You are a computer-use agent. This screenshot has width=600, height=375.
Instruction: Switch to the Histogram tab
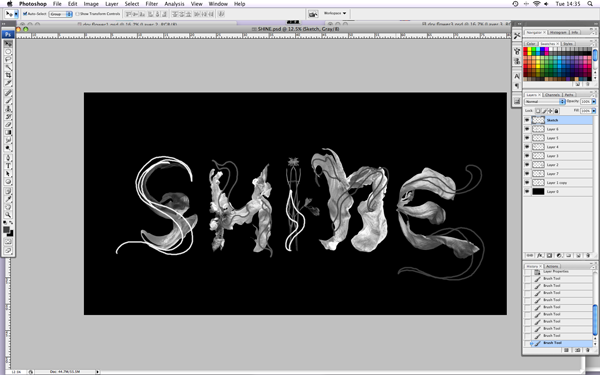[x=558, y=33]
